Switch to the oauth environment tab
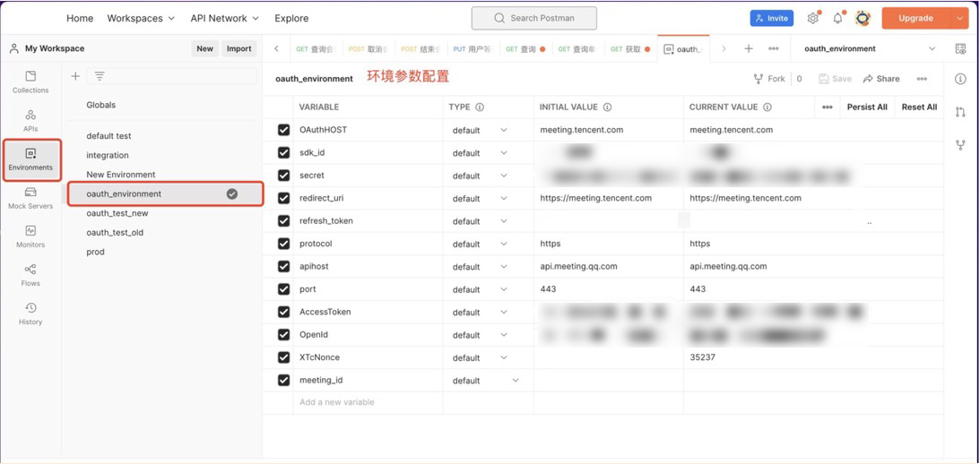This screenshot has width=980, height=464. pos(683,48)
